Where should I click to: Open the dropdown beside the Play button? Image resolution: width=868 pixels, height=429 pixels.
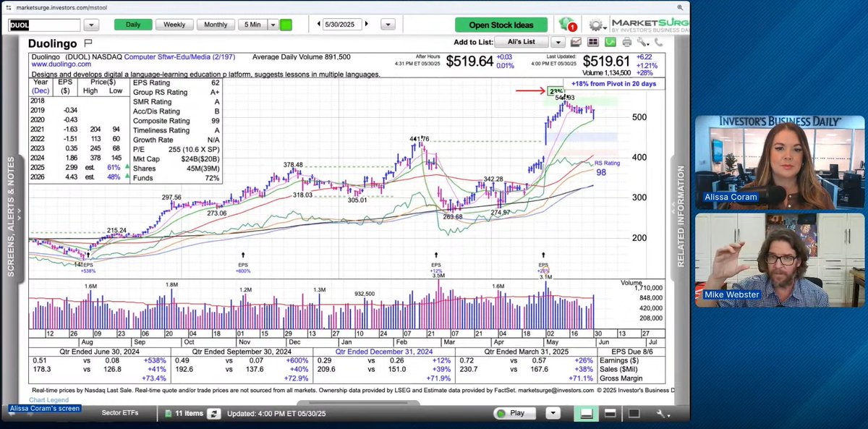pyautogui.click(x=553, y=413)
